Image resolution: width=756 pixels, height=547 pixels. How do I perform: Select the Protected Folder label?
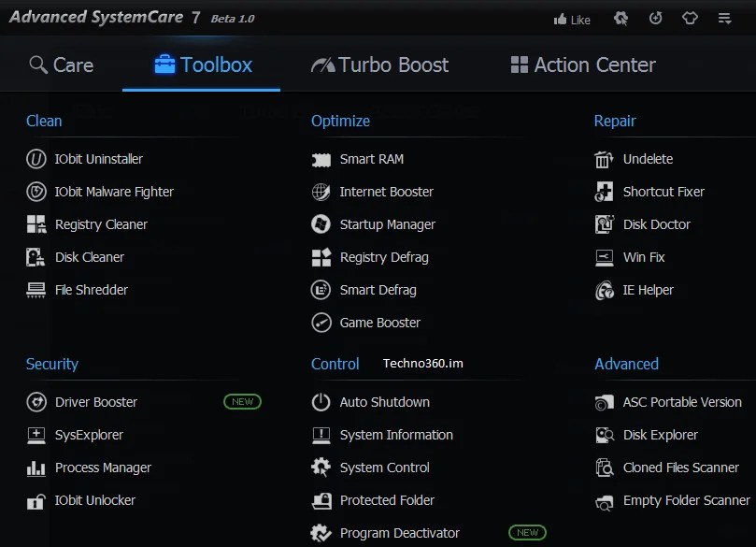387,500
